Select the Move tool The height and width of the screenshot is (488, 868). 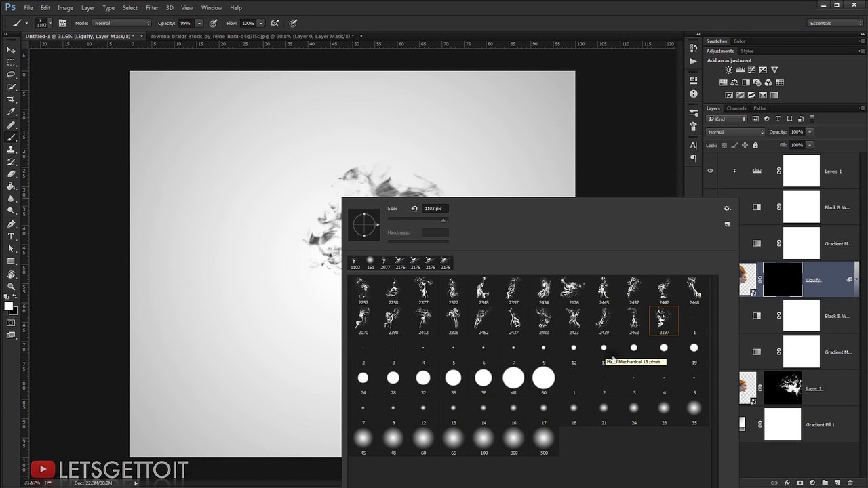tap(11, 50)
